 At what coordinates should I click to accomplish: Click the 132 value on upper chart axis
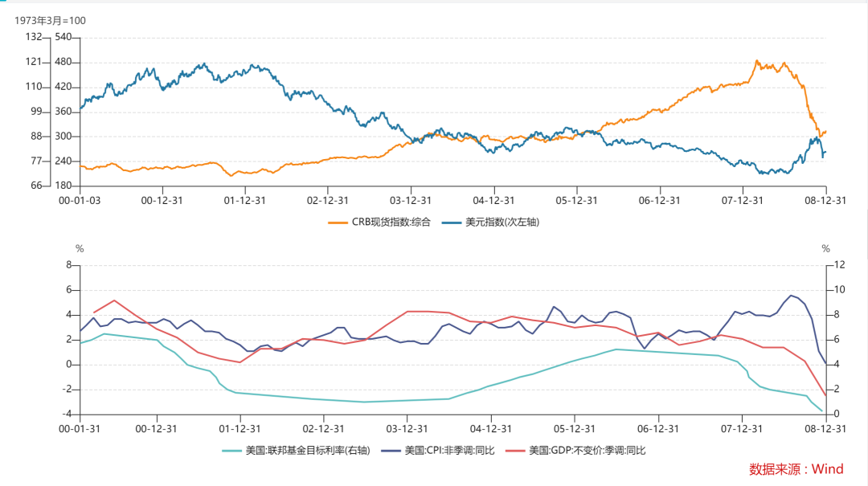33,37
